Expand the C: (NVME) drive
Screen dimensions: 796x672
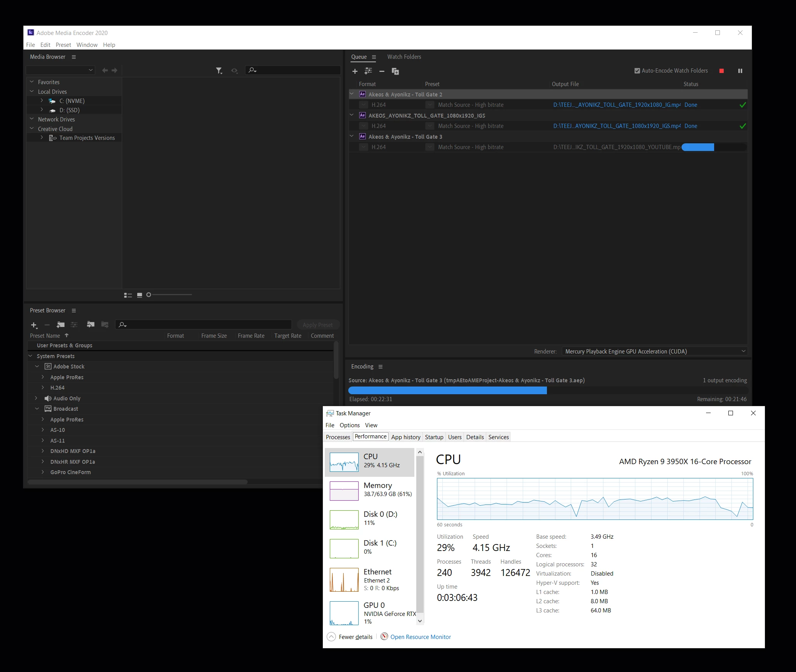coord(42,101)
